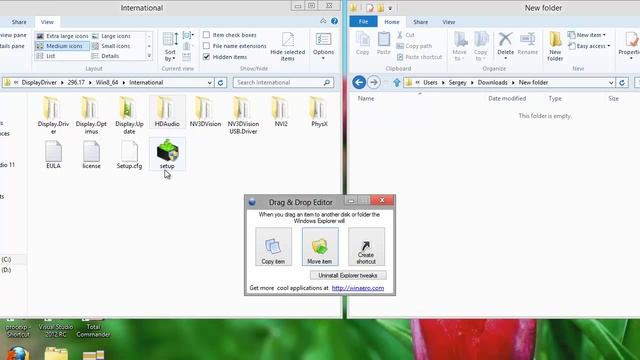
Task: Click Paste in New folder ribbon
Action: tap(383, 44)
